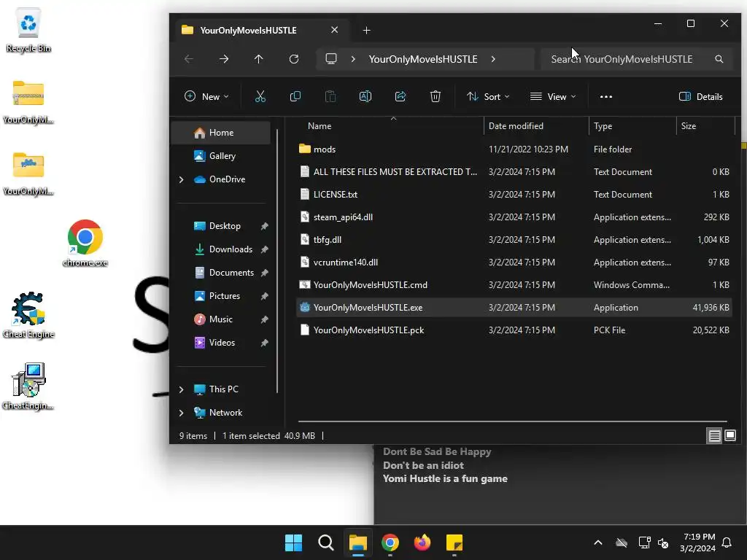Open Chrome from the taskbar

tap(390, 542)
